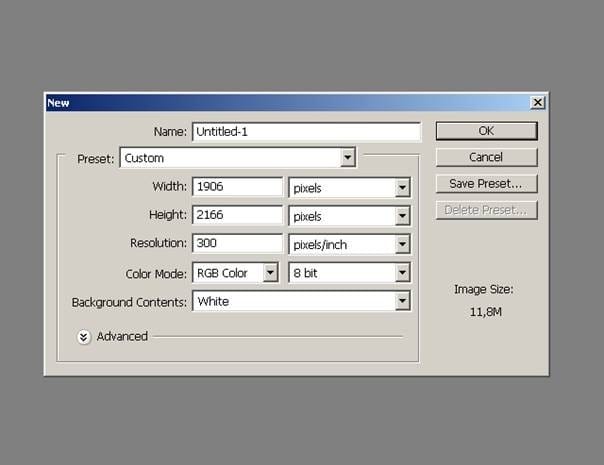The height and width of the screenshot is (465, 604).
Task: Click the Cancel button
Action: [487, 157]
